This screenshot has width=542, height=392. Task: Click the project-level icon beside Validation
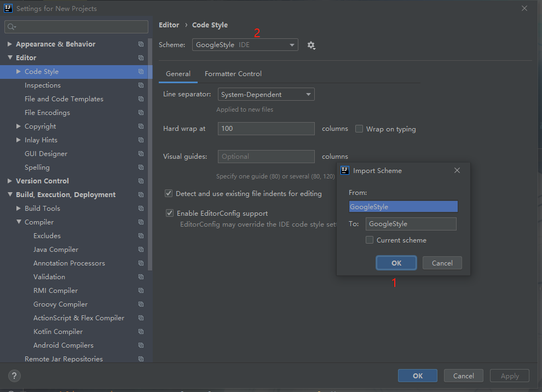click(141, 277)
